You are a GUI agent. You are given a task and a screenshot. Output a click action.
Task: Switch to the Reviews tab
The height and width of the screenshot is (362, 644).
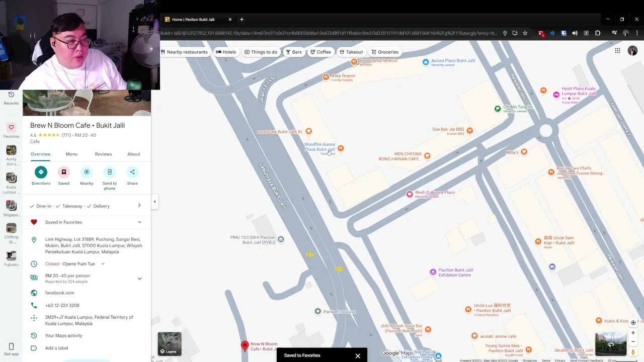point(103,154)
